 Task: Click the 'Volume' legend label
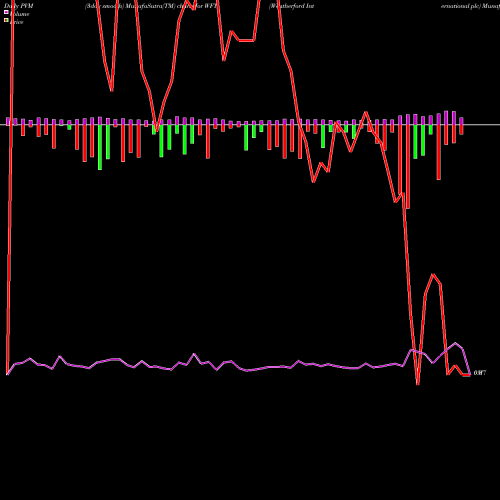click(19, 14)
